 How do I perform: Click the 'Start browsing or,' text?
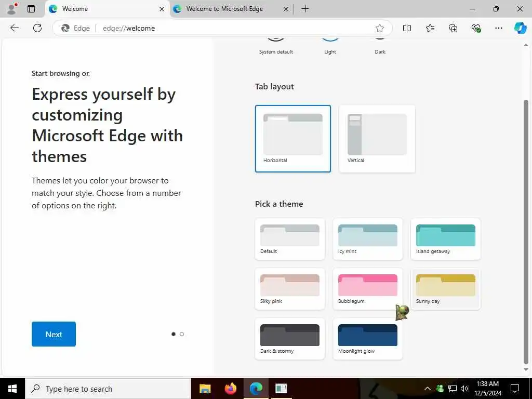coord(61,73)
